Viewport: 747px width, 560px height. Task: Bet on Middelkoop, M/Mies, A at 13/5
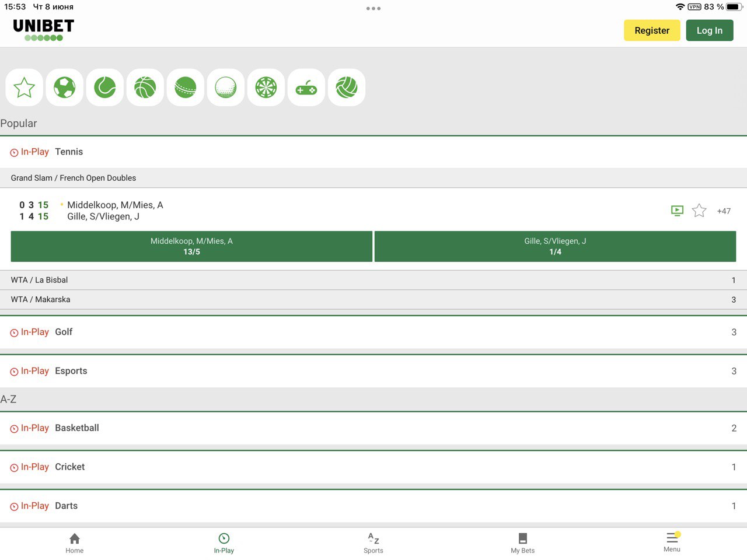click(x=191, y=246)
